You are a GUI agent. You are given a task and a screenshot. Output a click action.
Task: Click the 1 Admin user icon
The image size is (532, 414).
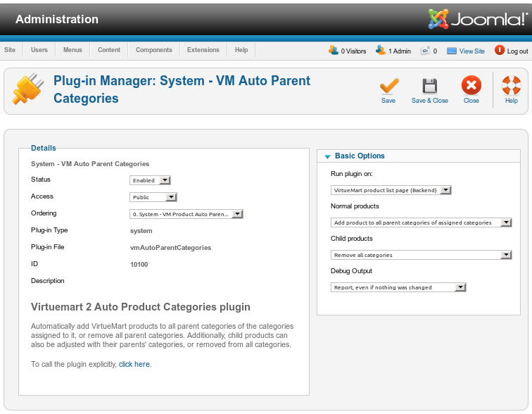(x=381, y=50)
